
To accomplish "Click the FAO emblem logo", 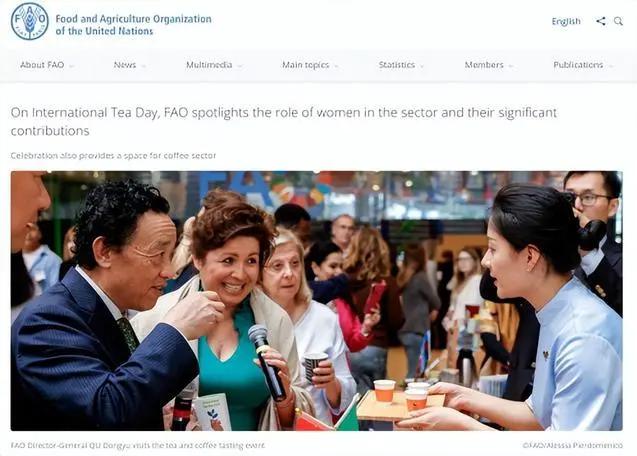I will coord(29,21).
